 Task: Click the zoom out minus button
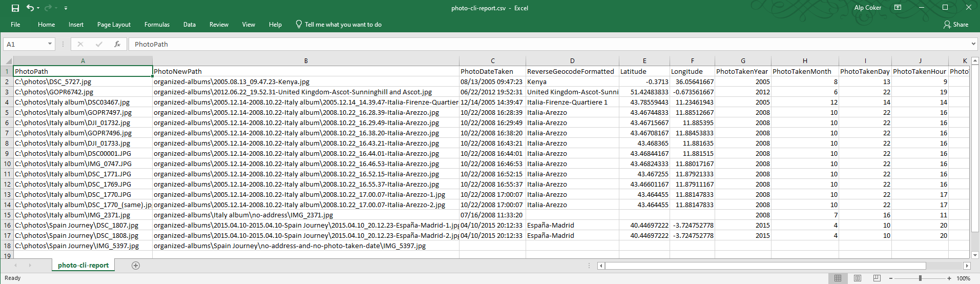(891, 278)
